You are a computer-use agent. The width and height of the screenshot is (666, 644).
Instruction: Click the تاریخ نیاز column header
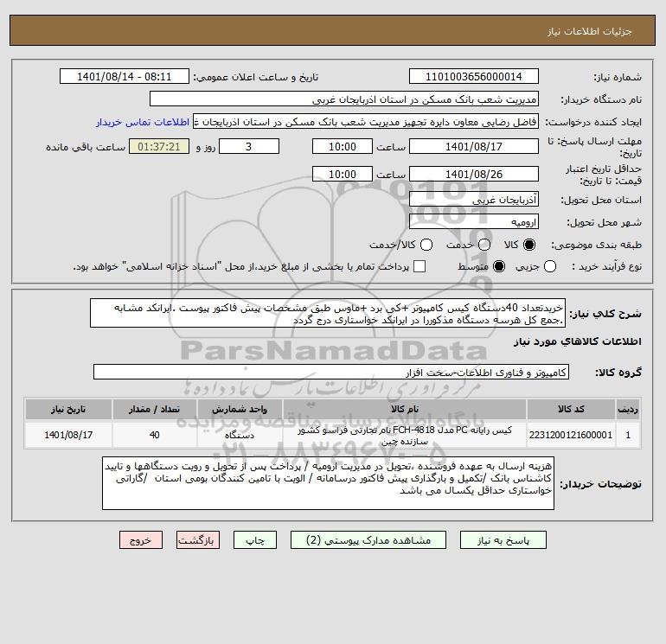pyautogui.click(x=68, y=409)
